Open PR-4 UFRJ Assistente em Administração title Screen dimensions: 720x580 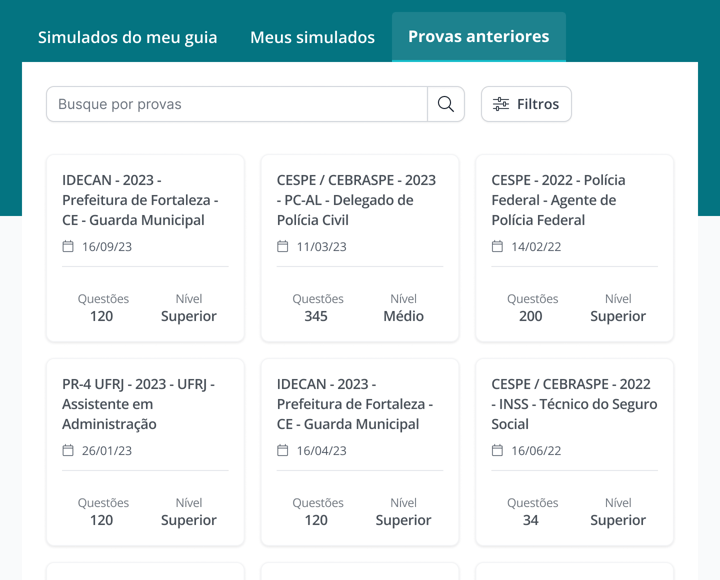(x=138, y=404)
